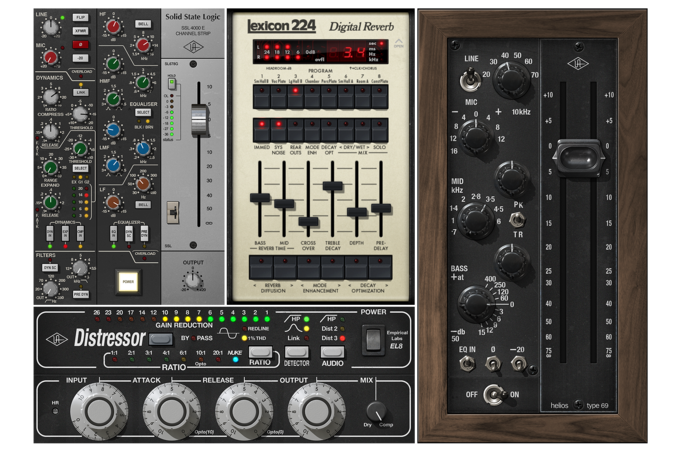680x454 pixels.
Task: Click the DECAY OPT button on Lexicon
Action: [x=329, y=130]
